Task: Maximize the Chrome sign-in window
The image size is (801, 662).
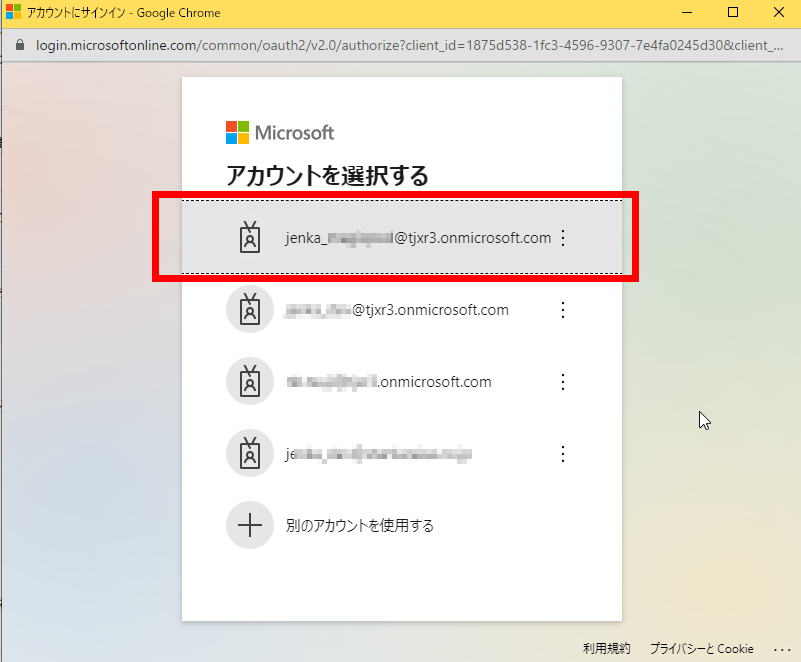Action: tap(733, 12)
